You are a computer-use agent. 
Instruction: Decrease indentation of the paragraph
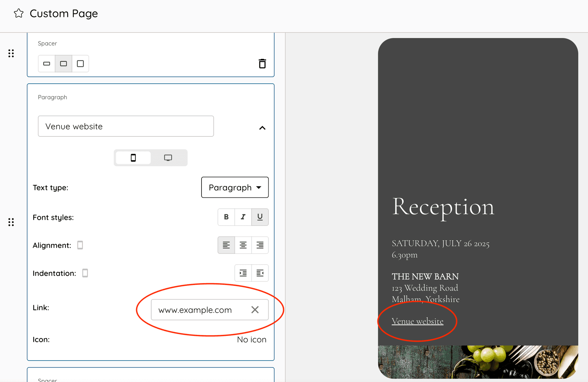260,273
